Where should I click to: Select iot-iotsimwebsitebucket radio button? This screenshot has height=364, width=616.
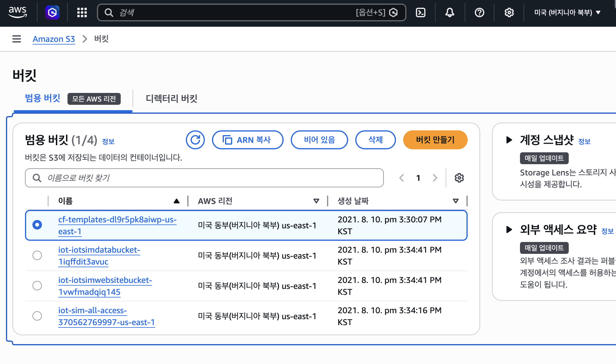(x=37, y=286)
